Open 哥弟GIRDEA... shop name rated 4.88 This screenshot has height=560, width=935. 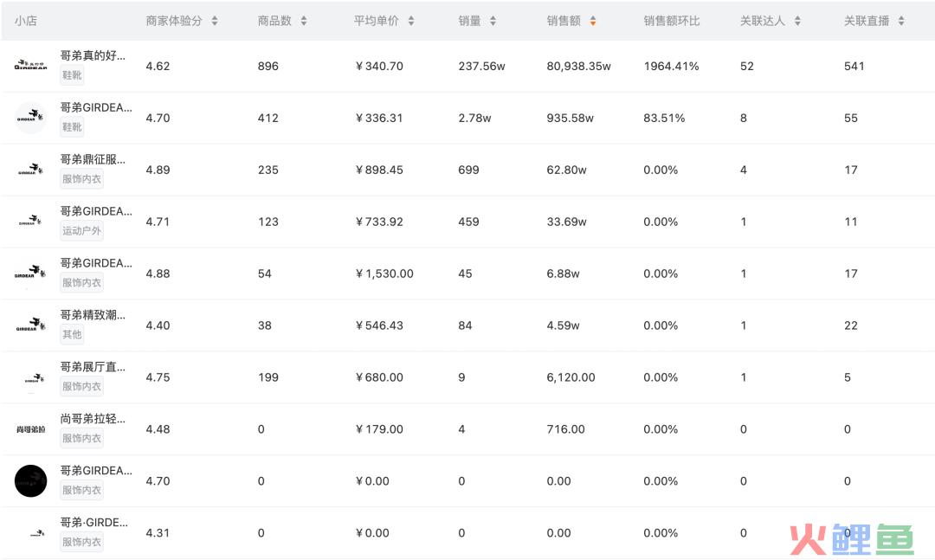click(96, 263)
